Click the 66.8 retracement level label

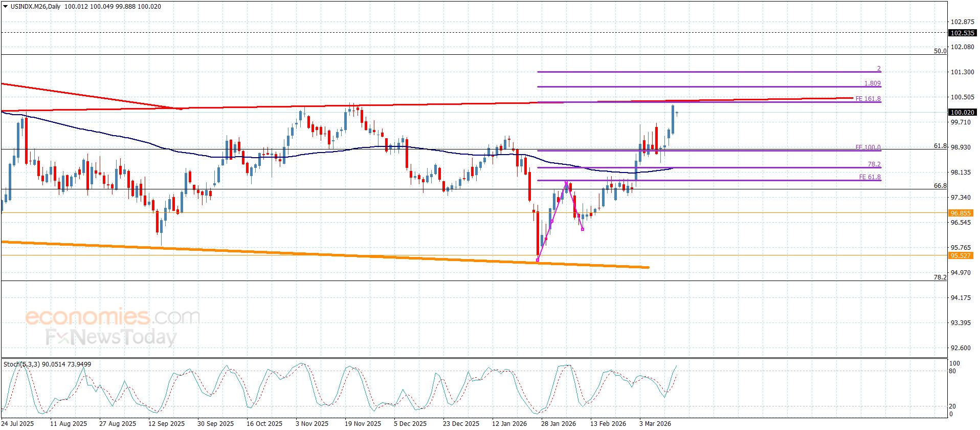(x=940, y=186)
